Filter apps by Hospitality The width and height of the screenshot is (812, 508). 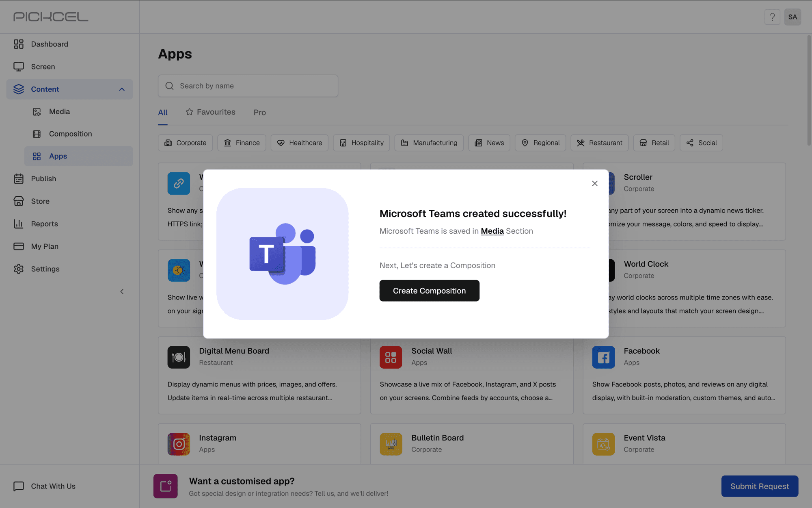[x=361, y=143]
